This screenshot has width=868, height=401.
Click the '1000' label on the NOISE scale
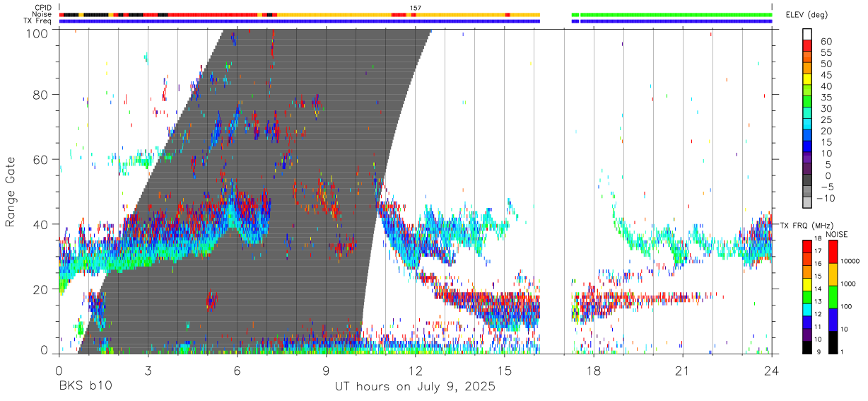click(x=850, y=284)
